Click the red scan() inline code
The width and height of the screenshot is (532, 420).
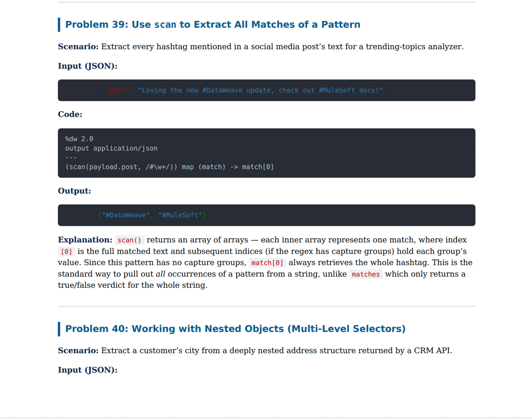pos(129,240)
